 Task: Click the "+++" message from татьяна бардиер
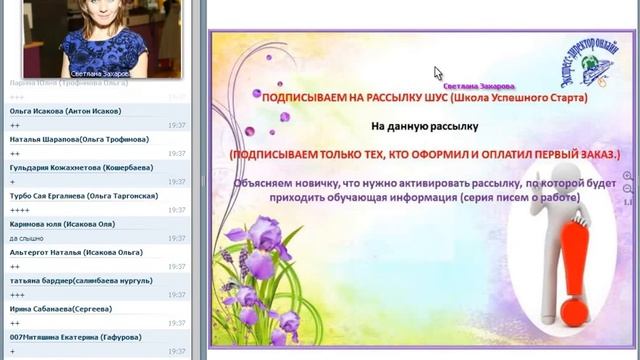(17, 295)
